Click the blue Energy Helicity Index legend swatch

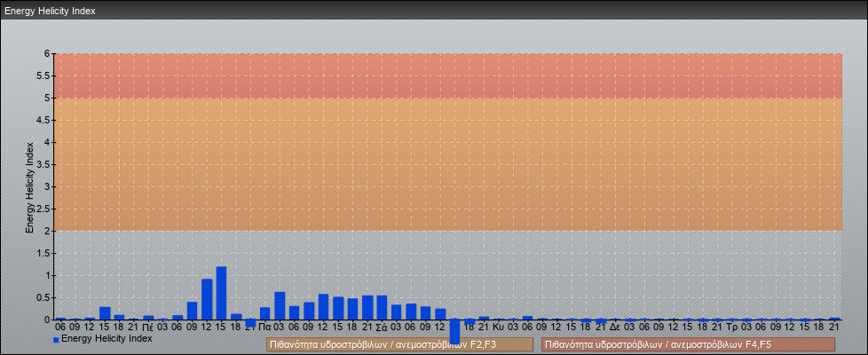click(56, 340)
